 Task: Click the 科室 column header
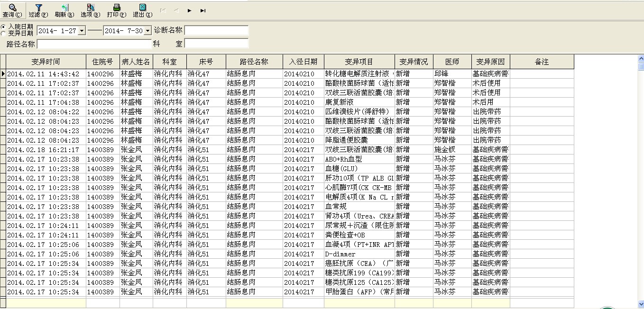point(170,62)
